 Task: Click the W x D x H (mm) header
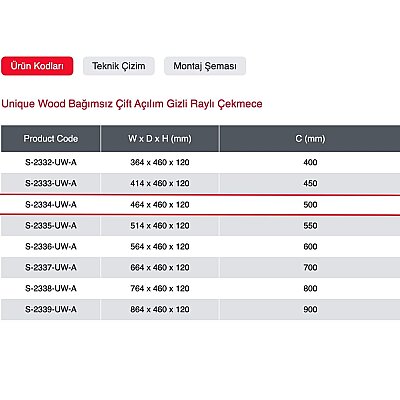tap(160, 138)
